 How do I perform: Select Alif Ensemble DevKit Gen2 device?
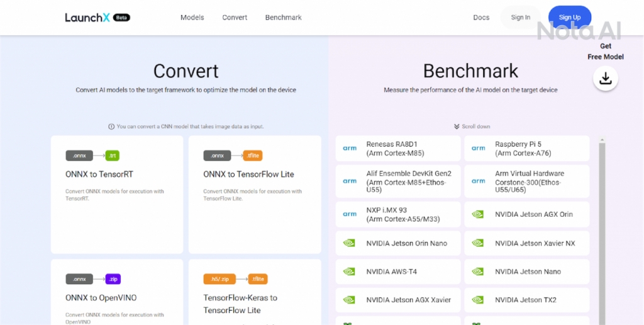pos(398,181)
